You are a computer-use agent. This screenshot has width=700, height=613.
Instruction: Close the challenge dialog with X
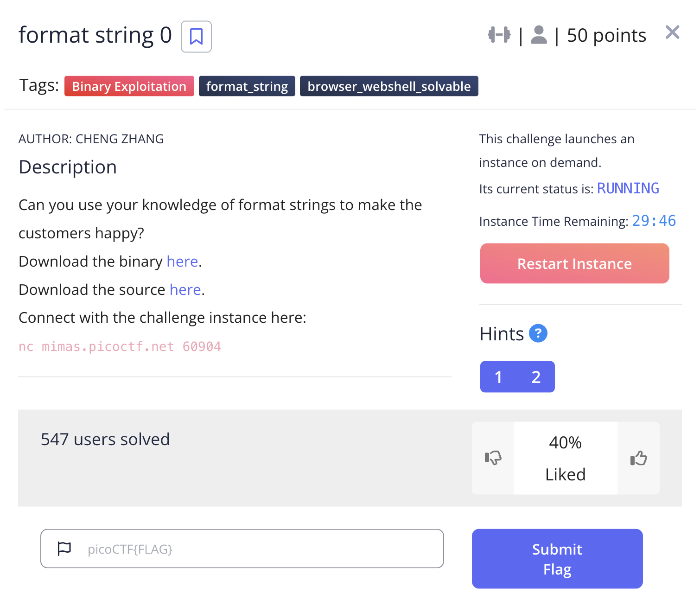tap(672, 32)
